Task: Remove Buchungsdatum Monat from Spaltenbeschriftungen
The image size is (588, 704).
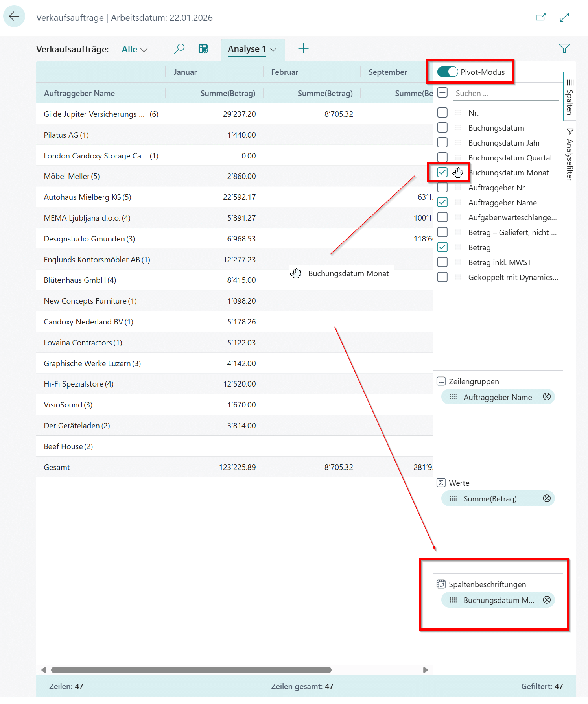Action: [x=546, y=600]
